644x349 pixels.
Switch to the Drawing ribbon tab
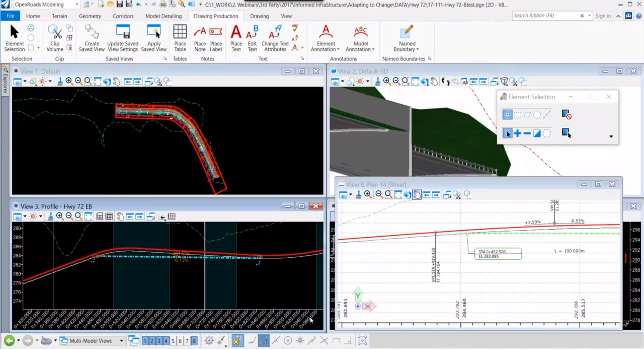pyautogui.click(x=259, y=16)
